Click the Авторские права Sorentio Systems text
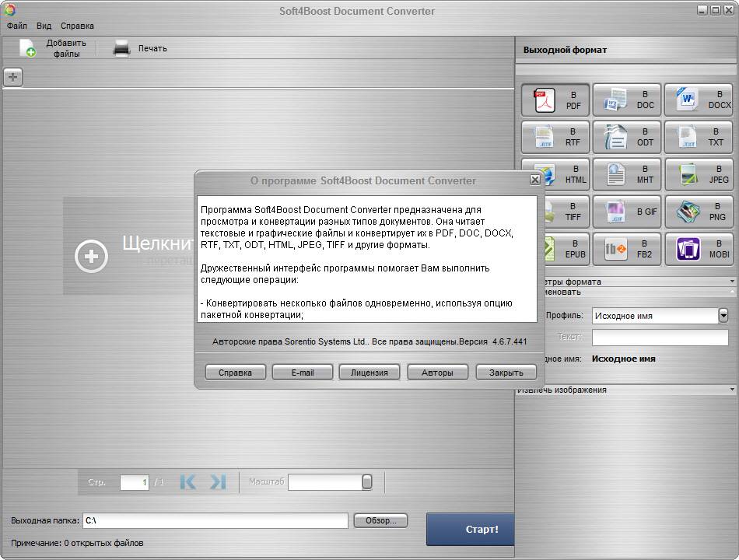The image size is (739, 560). coord(369,341)
